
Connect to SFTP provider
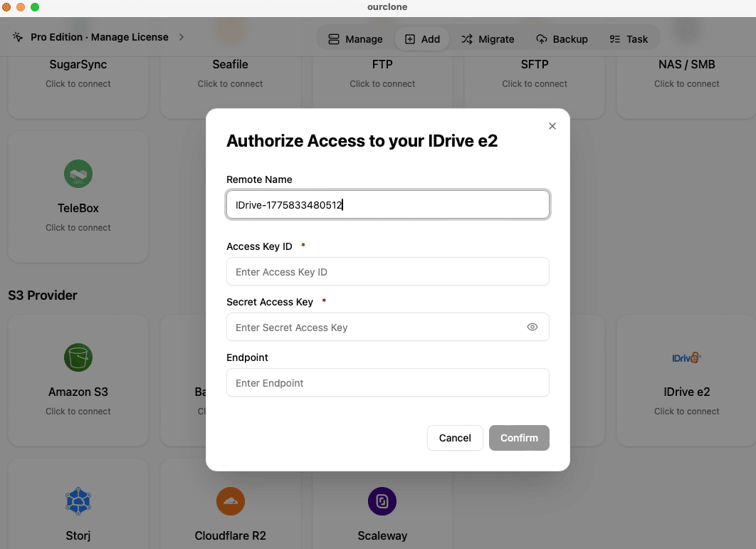click(x=535, y=73)
